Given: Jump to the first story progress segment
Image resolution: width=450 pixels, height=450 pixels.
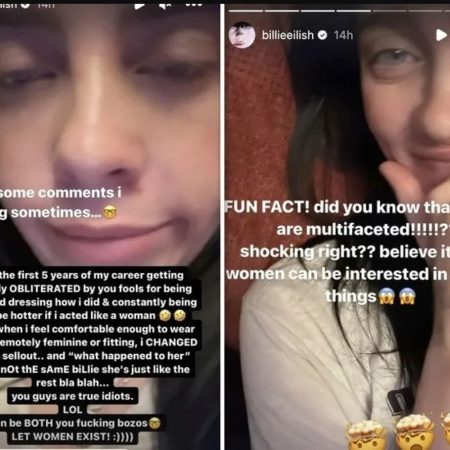Looking at the screenshot, I should [245, 11].
